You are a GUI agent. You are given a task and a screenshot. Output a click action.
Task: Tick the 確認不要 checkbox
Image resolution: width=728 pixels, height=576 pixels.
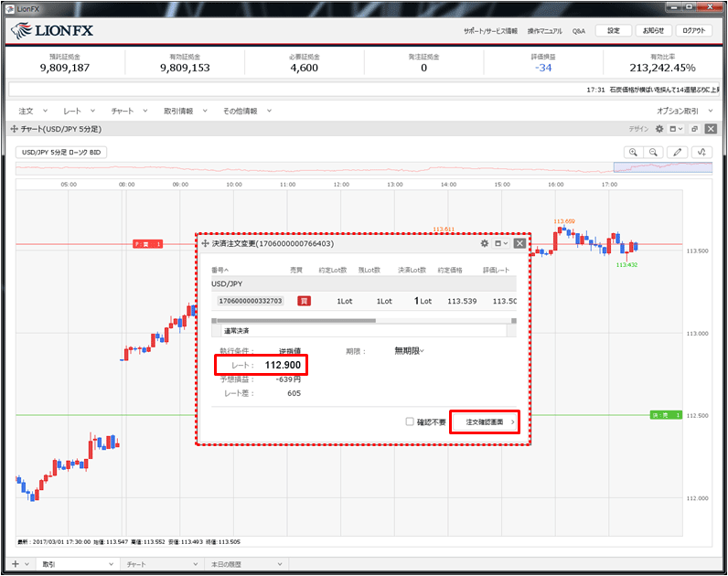[x=410, y=421]
